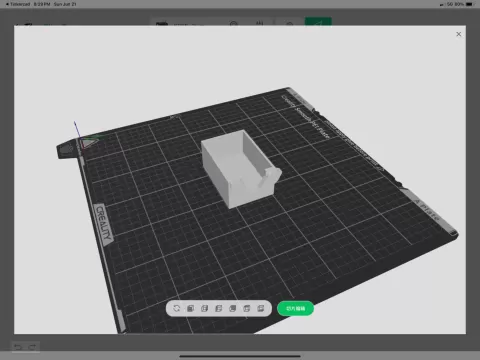
Task: Select the cube icon with its right side shaded
Action: tap(204, 308)
